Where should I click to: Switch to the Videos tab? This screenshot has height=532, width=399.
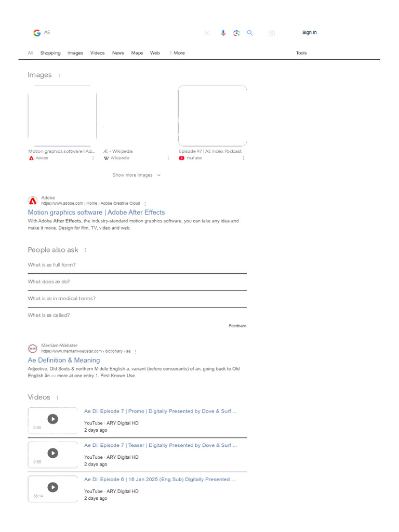click(97, 53)
